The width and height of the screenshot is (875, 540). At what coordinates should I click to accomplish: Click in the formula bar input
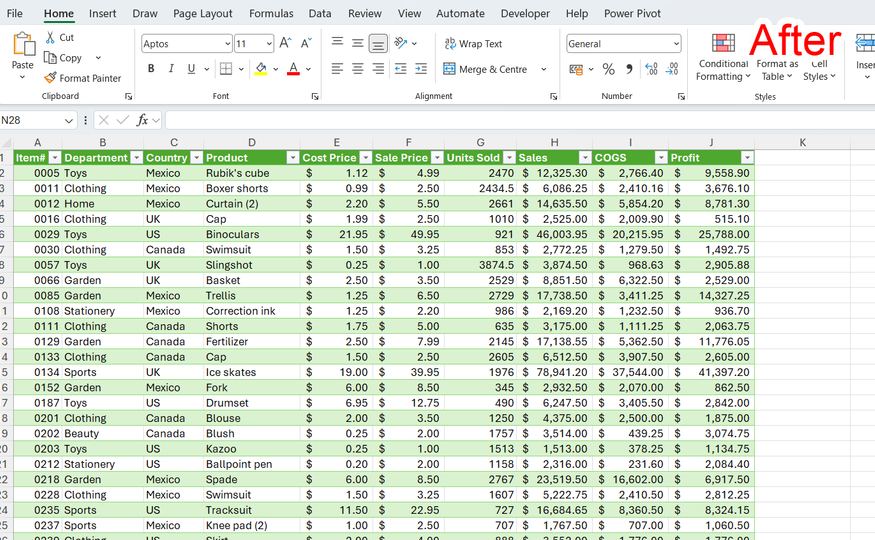click(x=520, y=120)
